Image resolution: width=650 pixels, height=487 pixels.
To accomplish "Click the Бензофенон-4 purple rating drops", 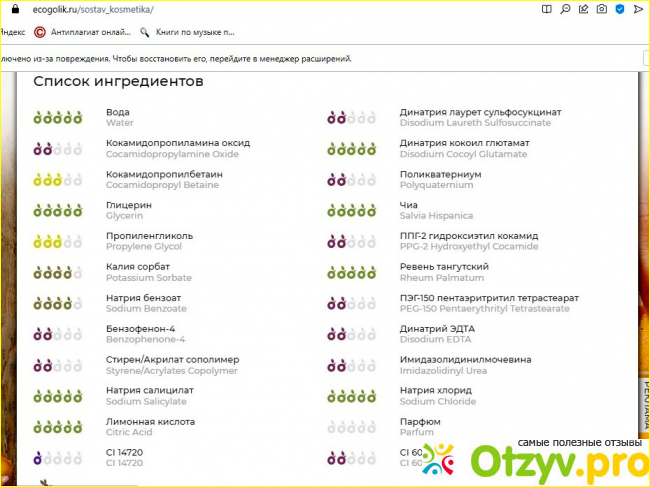I will (x=57, y=335).
